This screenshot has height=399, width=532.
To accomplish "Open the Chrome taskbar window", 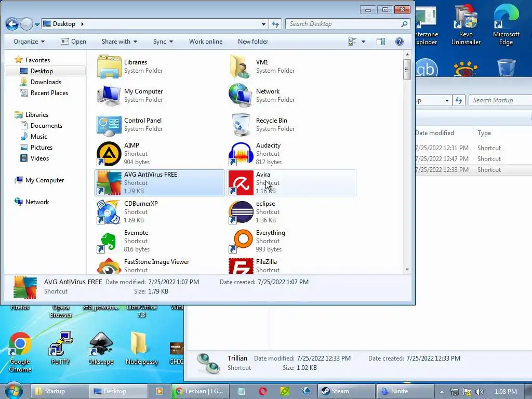I will pos(200,391).
